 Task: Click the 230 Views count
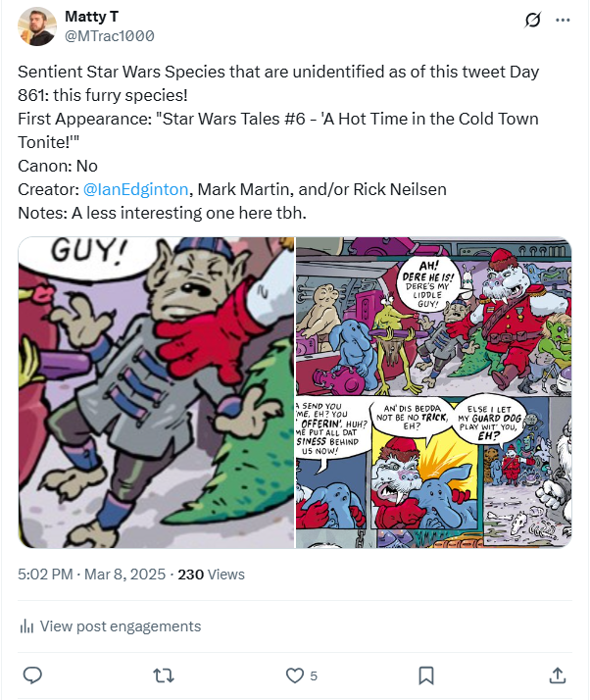(x=211, y=575)
